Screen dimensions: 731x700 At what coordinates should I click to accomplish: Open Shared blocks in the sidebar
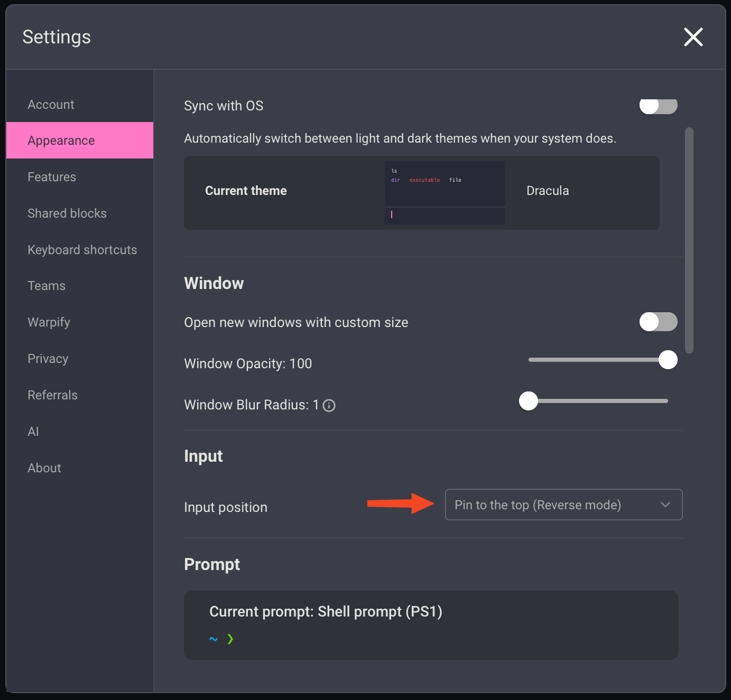[x=67, y=213]
